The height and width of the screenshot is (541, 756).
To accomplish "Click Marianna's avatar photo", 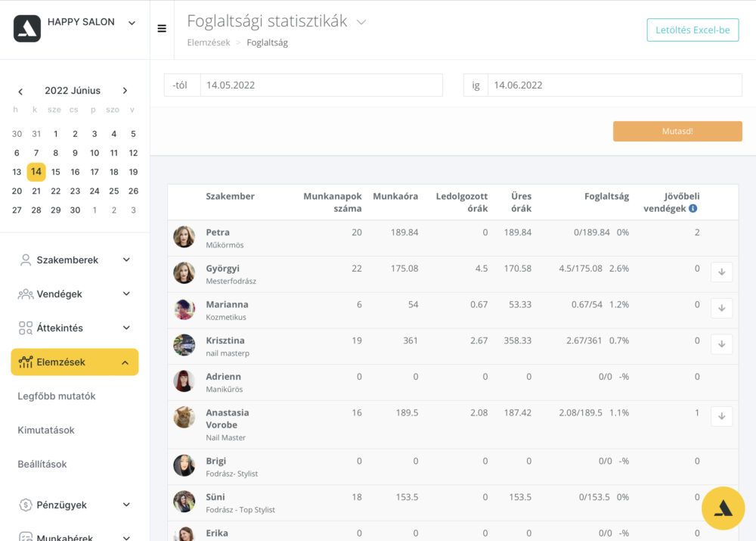I will (184, 309).
